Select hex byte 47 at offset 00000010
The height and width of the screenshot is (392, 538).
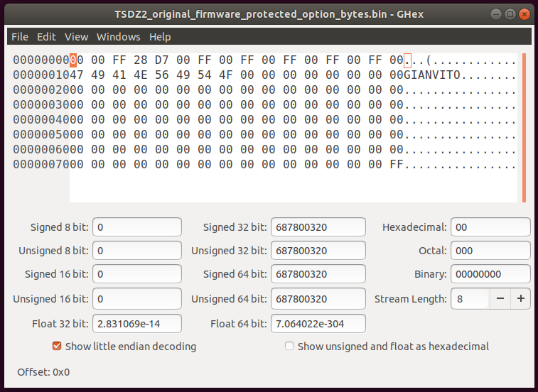pyautogui.click(x=77, y=75)
